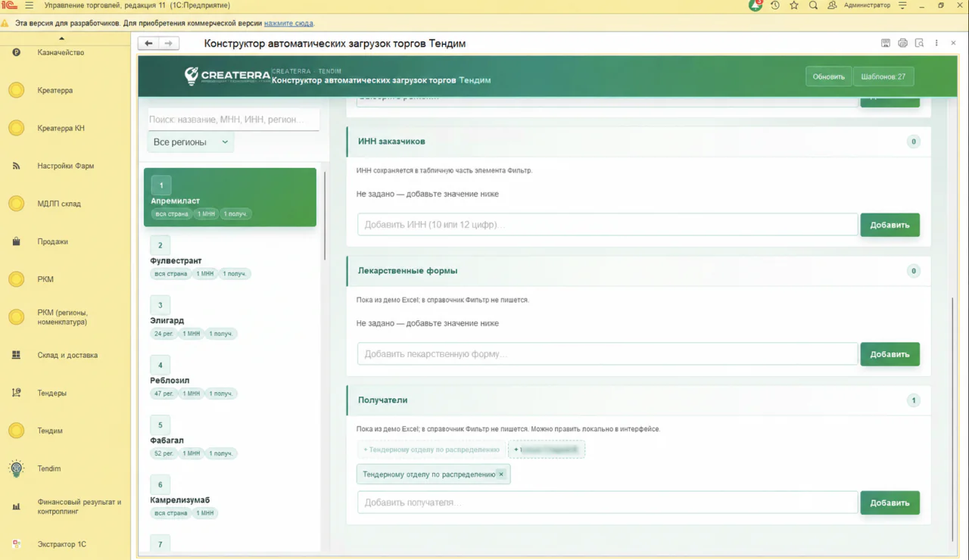Click the 24 рег. tag under Элигард

coord(164,334)
